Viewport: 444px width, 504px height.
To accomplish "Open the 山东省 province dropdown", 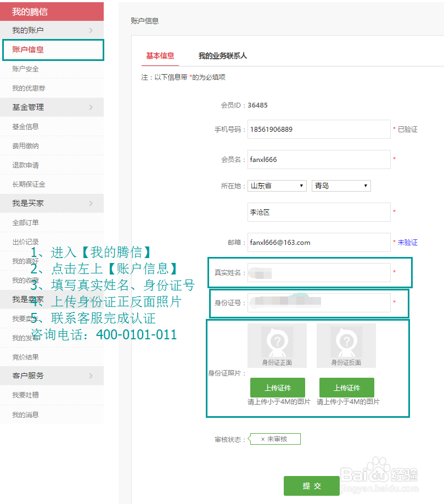I will point(277,186).
